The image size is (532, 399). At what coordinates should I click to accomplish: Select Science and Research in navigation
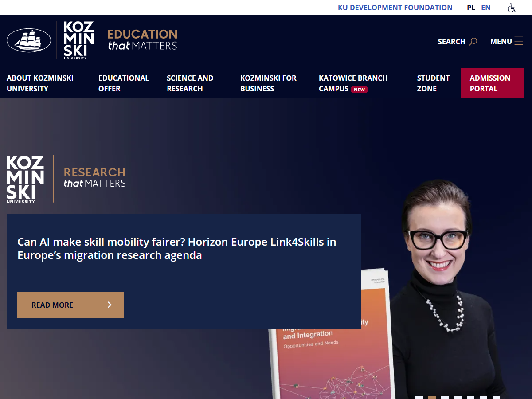190,83
